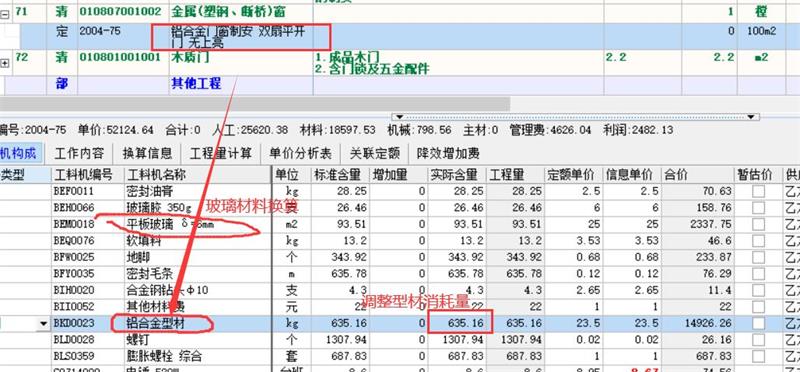Click the 100m2 unit cell of row 2004-75
Image resolution: width=800 pixels, height=372 pixels.
tap(761, 36)
